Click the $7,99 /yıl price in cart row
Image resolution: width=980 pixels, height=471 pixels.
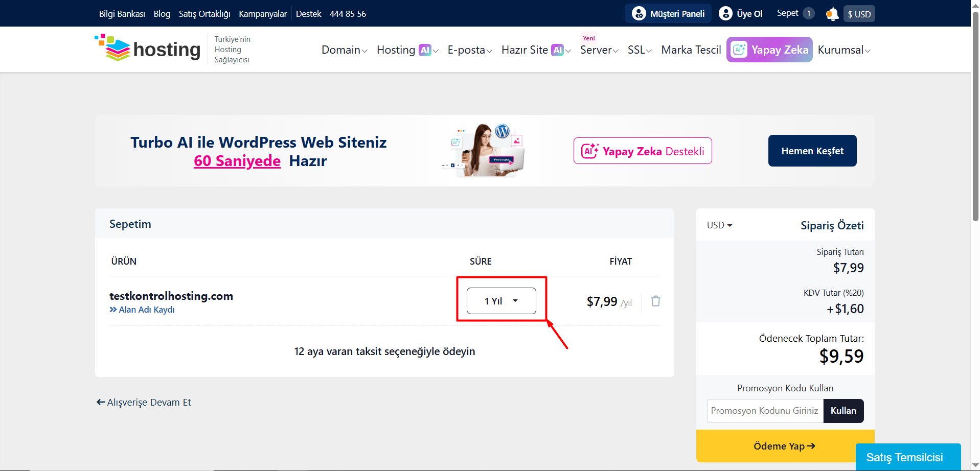point(609,301)
